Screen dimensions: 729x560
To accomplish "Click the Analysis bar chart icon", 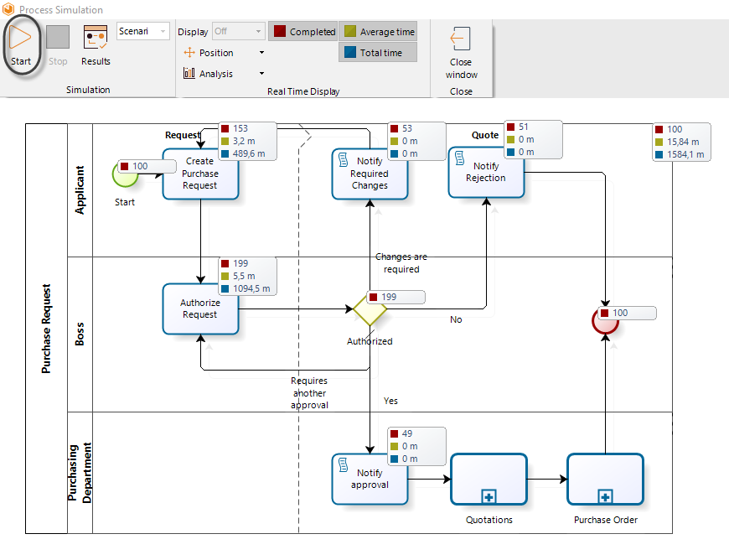I will (189, 73).
